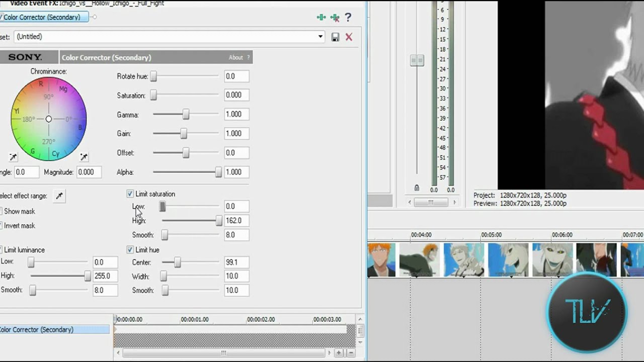The width and height of the screenshot is (644, 362).
Task: Toggle Limit saturation checkbox
Action: click(130, 194)
